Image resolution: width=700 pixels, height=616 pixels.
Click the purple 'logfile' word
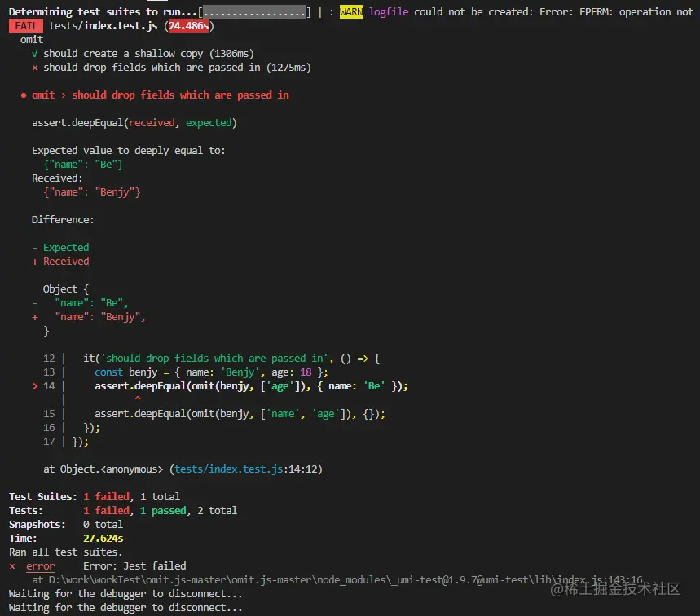pos(389,12)
